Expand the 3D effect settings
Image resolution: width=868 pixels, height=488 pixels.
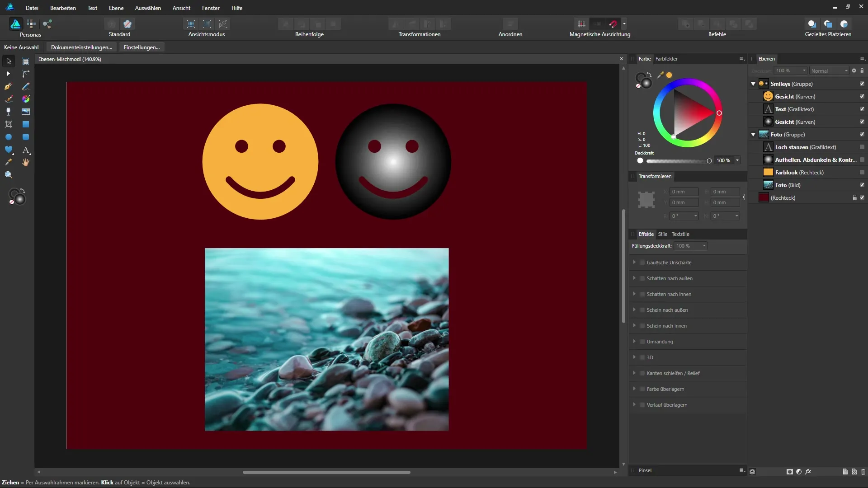(x=634, y=357)
